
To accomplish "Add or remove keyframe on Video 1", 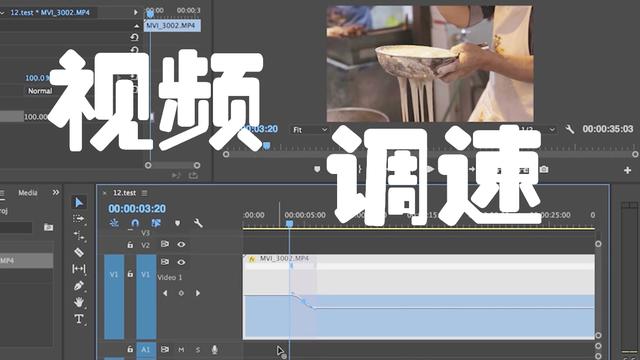I will coord(181,293).
